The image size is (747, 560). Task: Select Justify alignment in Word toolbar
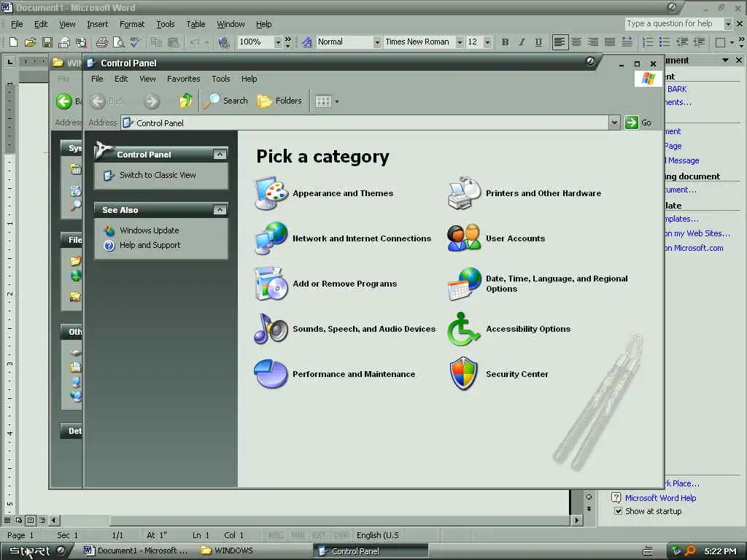coord(610,42)
